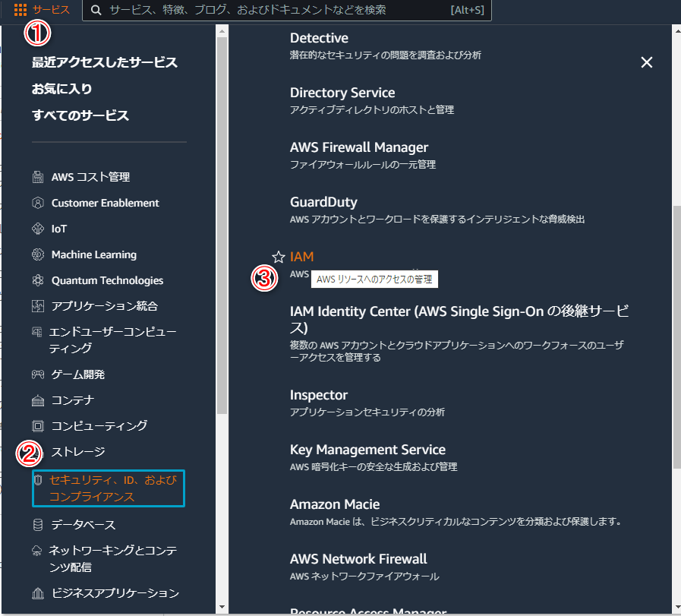
Task: Select コンテナ category
Action: tap(73, 400)
